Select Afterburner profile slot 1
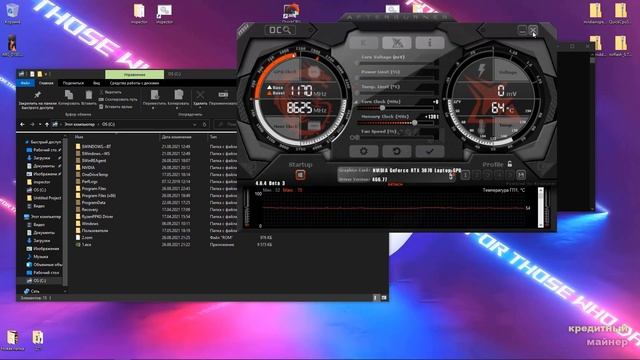Viewport: 640px width, 360px height. [x=465, y=175]
